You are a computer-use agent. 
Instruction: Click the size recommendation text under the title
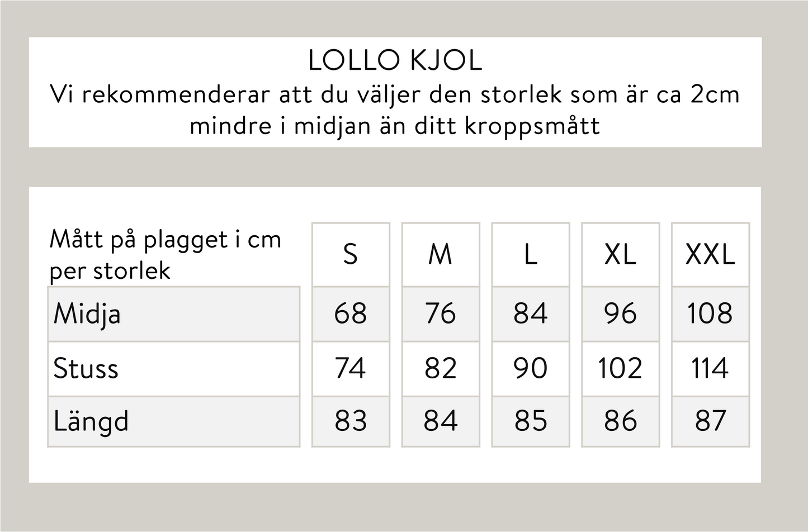pyautogui.click(x=395, y=110)
